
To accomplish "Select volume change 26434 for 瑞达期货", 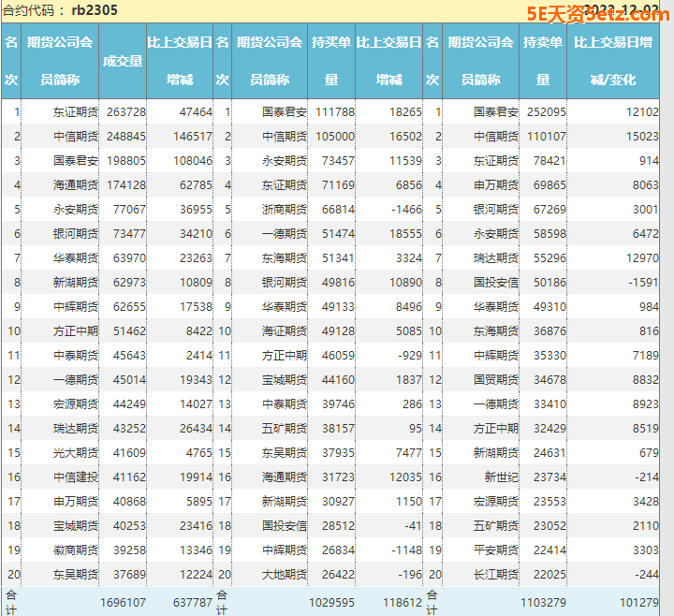I will (196, 429).
